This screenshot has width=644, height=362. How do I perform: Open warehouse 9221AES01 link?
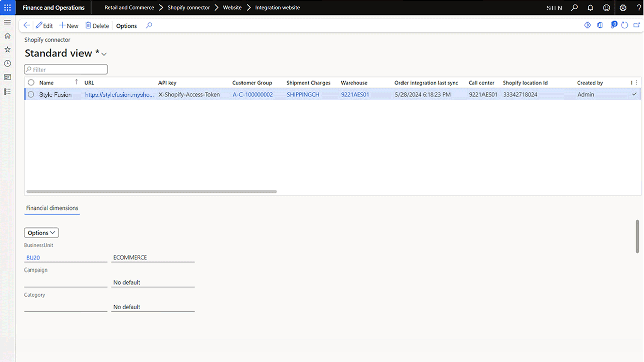[x=355, y=94]
